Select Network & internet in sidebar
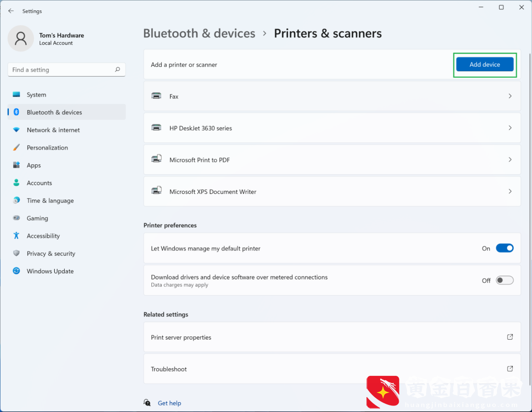Viewport: 532px width, 412px height. pyautogui.click(x=66, y=130)
